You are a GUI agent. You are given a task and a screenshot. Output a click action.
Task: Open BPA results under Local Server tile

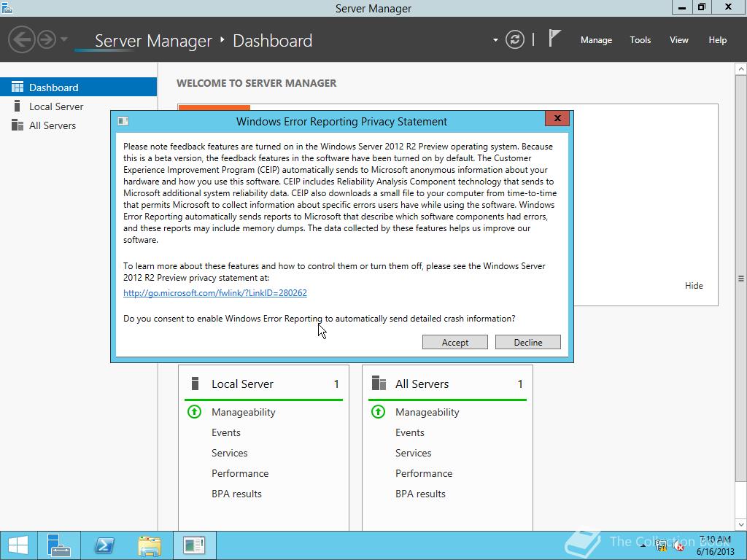point(237,494)
